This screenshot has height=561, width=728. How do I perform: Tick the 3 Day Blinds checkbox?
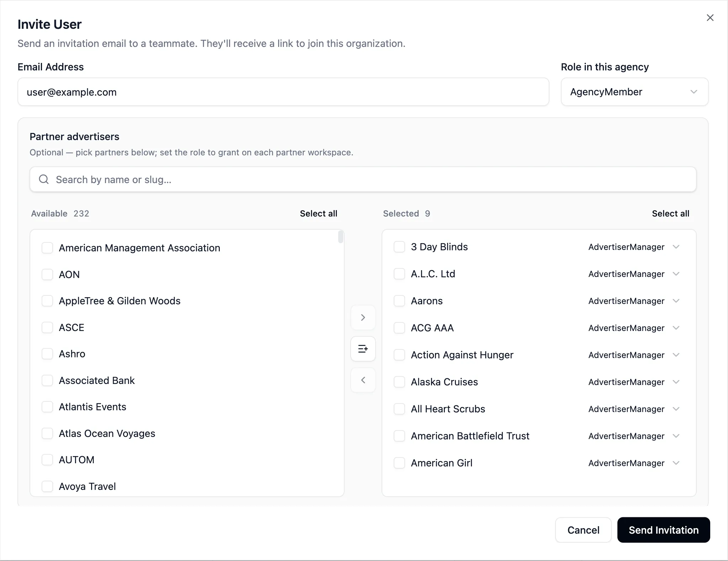pyautogui.click(x=399, y=247)
